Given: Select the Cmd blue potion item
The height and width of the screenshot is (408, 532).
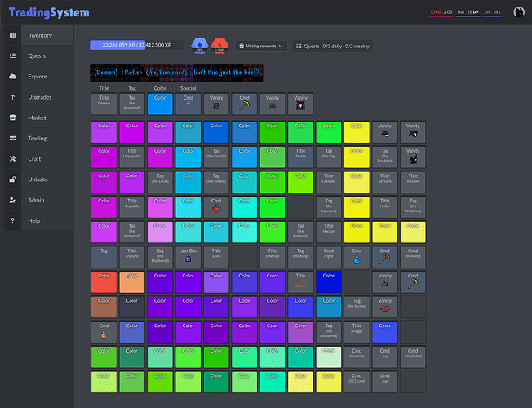Looking at the screenshot, I should click(x=357, y=257).
